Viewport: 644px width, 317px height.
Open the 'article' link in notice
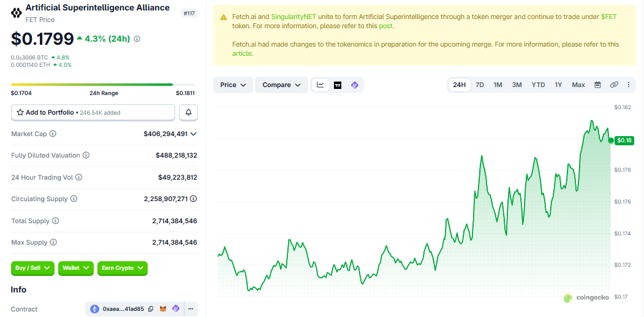pyautogui.click(x=241, y=53)
